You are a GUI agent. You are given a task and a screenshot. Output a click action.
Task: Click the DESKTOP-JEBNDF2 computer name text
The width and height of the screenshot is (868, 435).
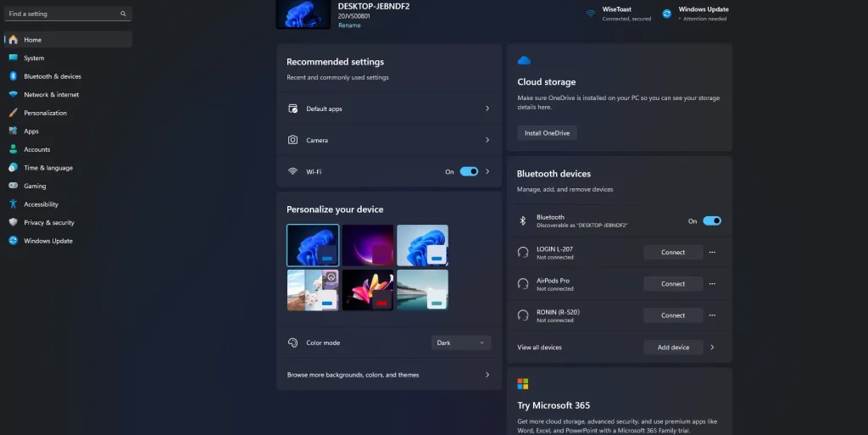pos(374,6)
